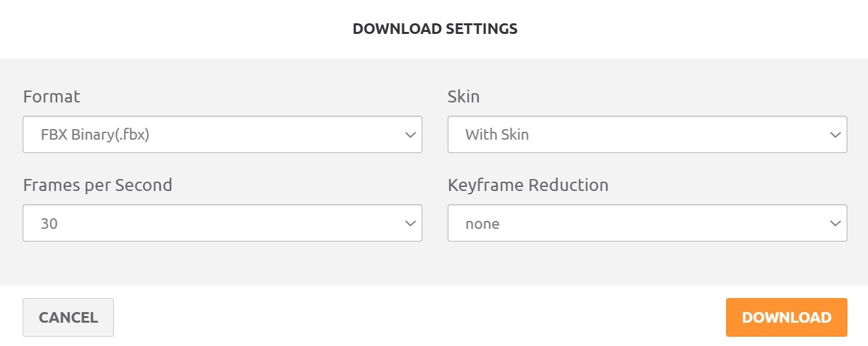This screenshot has width=868, height=346.
Task: Click the Frames per Second label
Action: [97, 184]
